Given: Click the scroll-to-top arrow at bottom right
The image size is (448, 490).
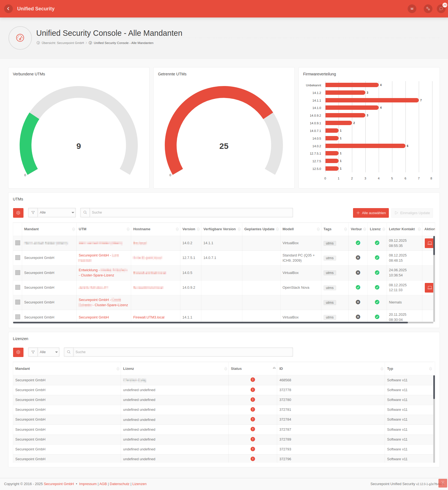Looking at the screenshot, I should point(443,483).
